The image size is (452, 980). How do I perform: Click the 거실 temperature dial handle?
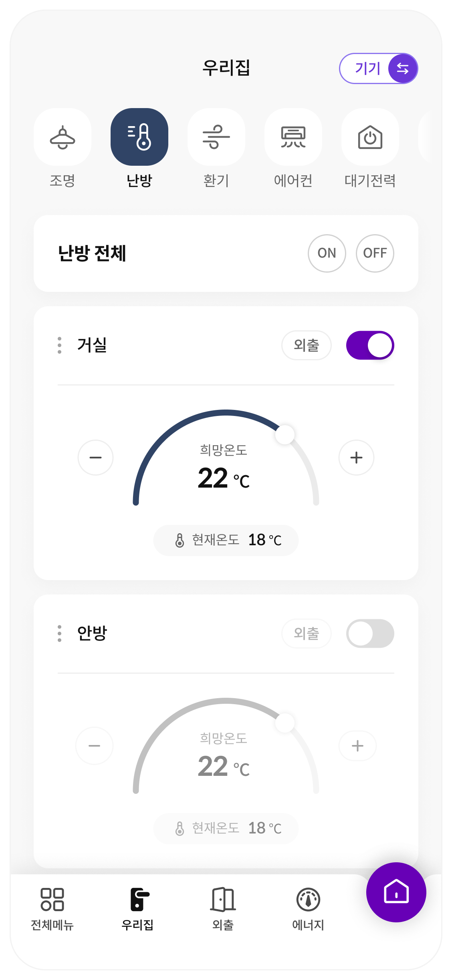tap(285, 435)
